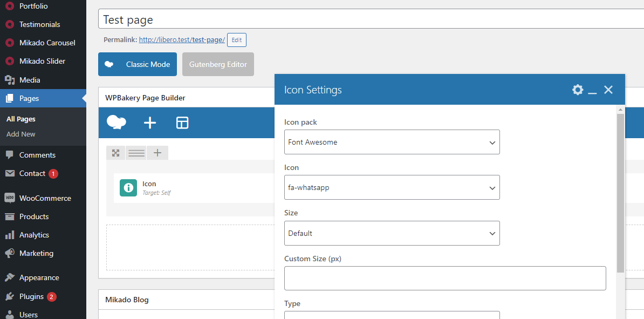644x319 pixels.
Task: Open the templates layout icon
Action: 182,123
